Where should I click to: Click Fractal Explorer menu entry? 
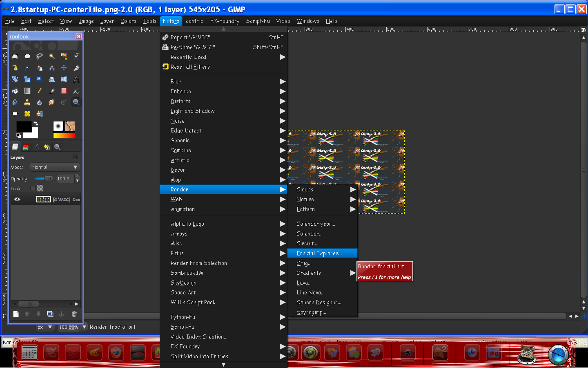pyautogui.click(x=322, y=254)
